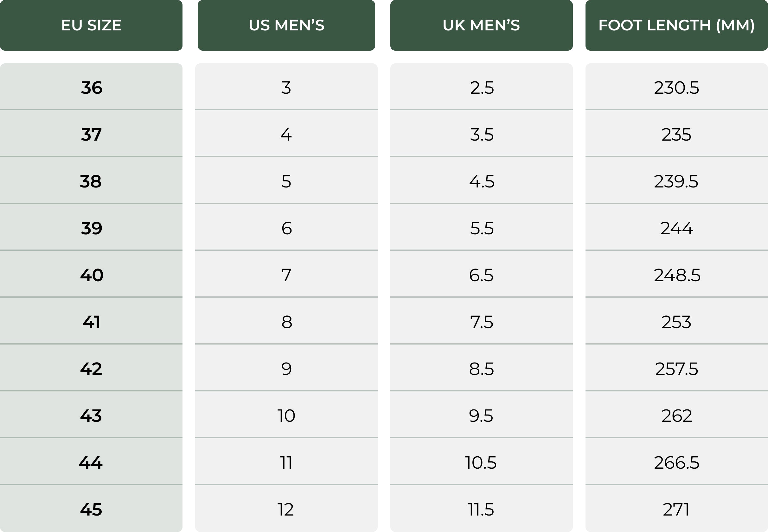Choose US men's size 10 cell
This screenshot has width=768, height=532.
(286, 414)
